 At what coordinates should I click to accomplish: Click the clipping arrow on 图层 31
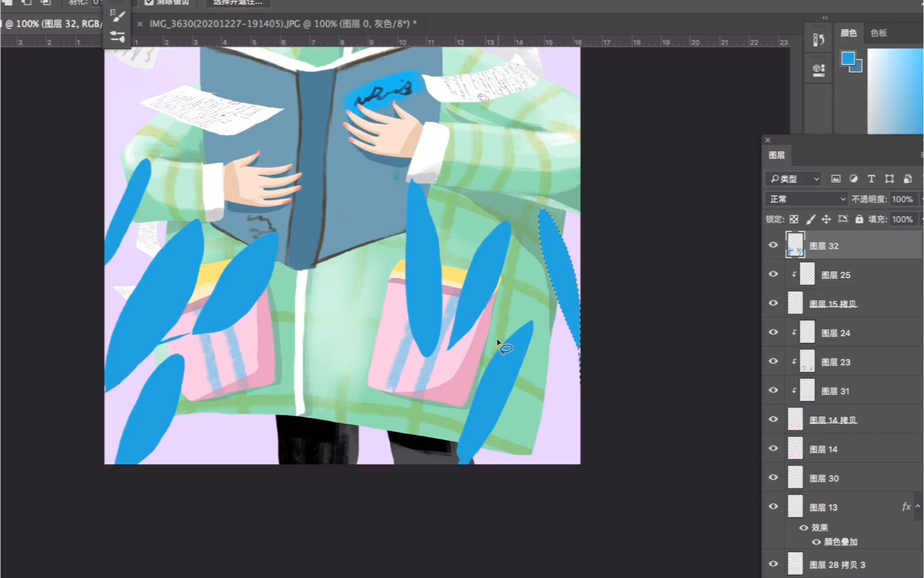coord(795,391)
